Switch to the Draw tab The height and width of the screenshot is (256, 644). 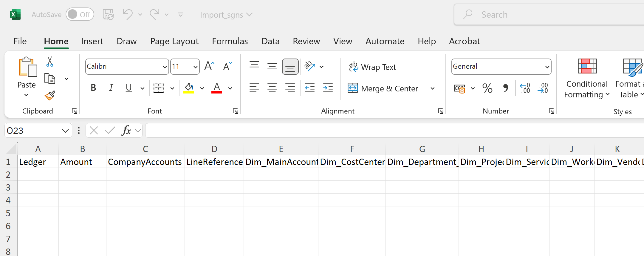tap(127, 41)
